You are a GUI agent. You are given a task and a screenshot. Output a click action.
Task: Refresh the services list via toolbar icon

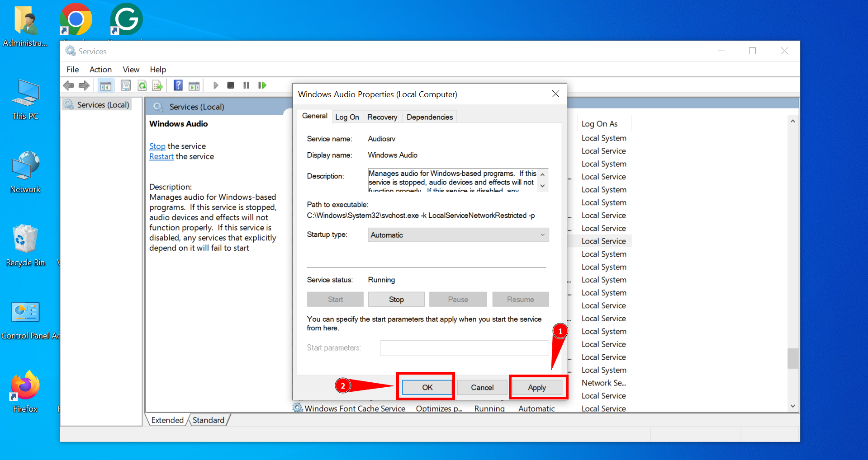(x=142, y=85)
